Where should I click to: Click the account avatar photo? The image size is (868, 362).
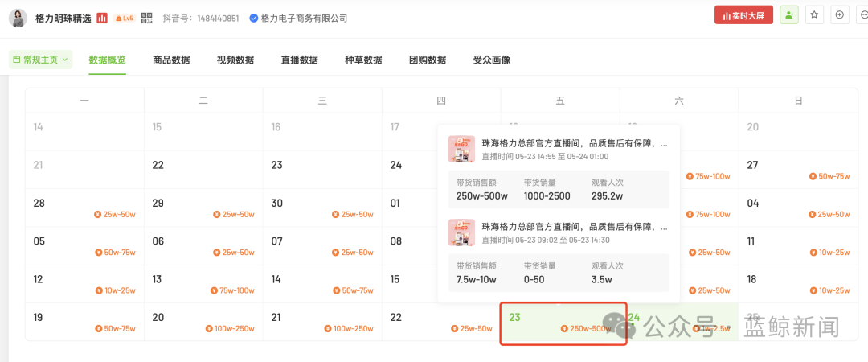coord(18,19)
